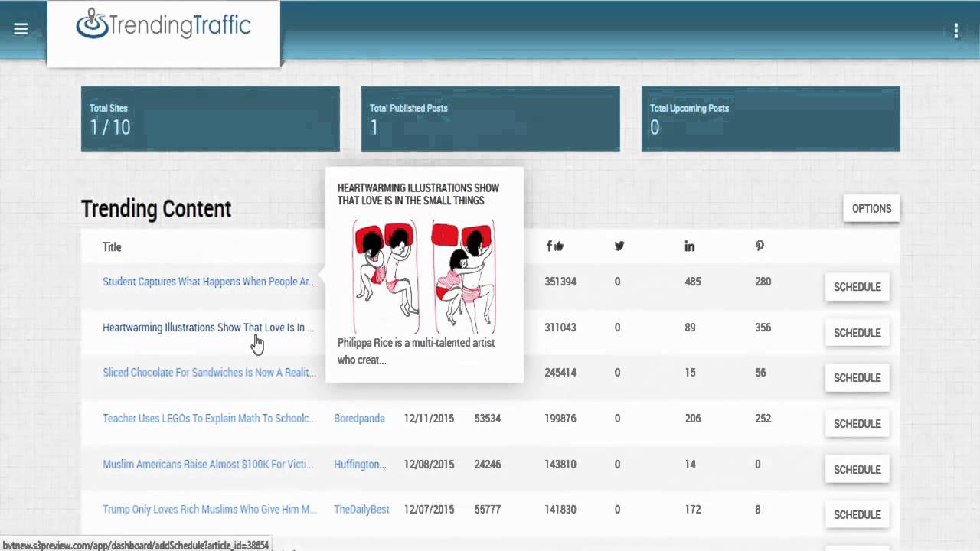Schedule the Heartwarming Illustrations article

857,333
